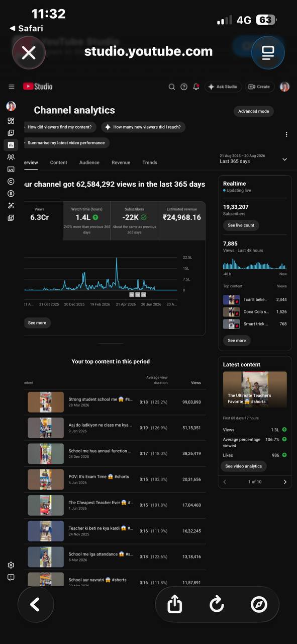Select 'How did viewers find my content?' chip

[59, 127]
